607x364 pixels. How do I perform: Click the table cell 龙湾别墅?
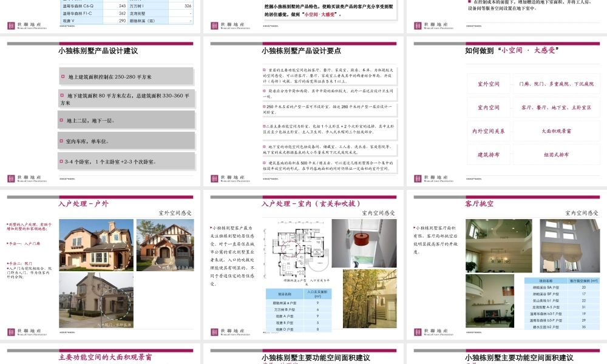tap(148, 13)
